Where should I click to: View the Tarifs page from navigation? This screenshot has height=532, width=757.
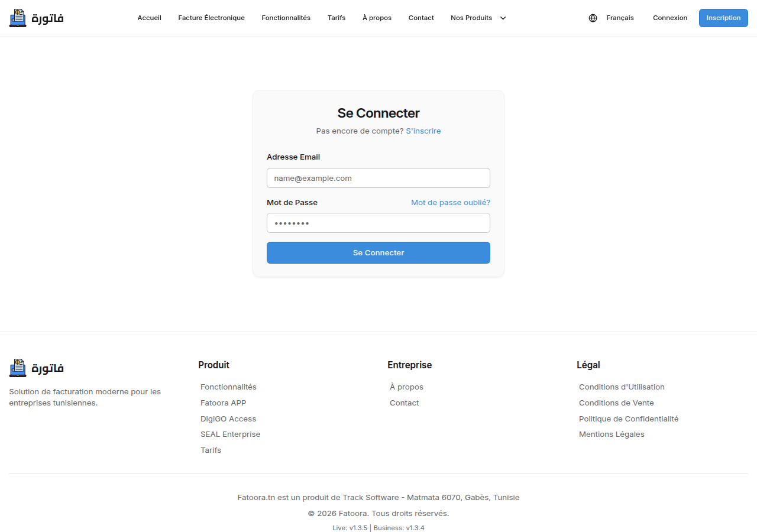pyautogui.click(x=336, y=18)
